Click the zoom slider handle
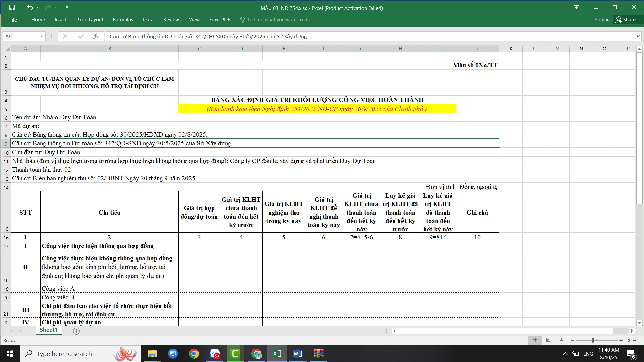Image resolution: width=644 pixels, height=362 pixels. pyautogui.click(x=593, y=340)
